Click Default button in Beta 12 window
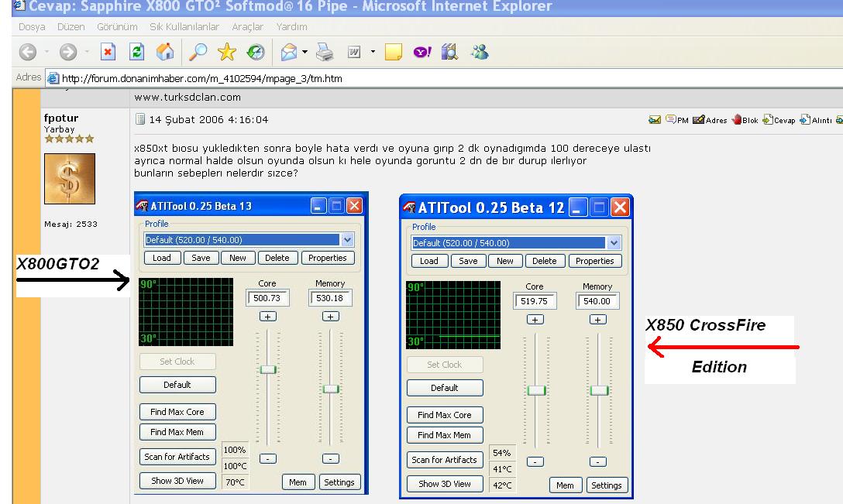 tap(445, 388)
